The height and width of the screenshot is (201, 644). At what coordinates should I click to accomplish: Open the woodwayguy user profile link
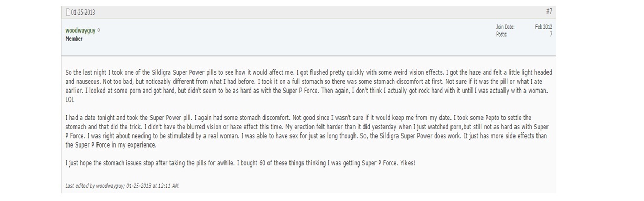click(x=80, y=31)
